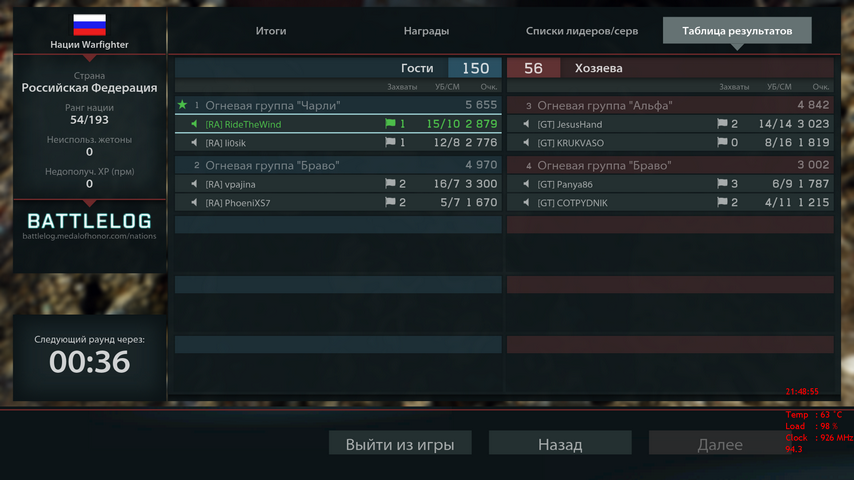Screen dimensions: 854x480
Task: Click the Далее button
Action: point(719,443)
